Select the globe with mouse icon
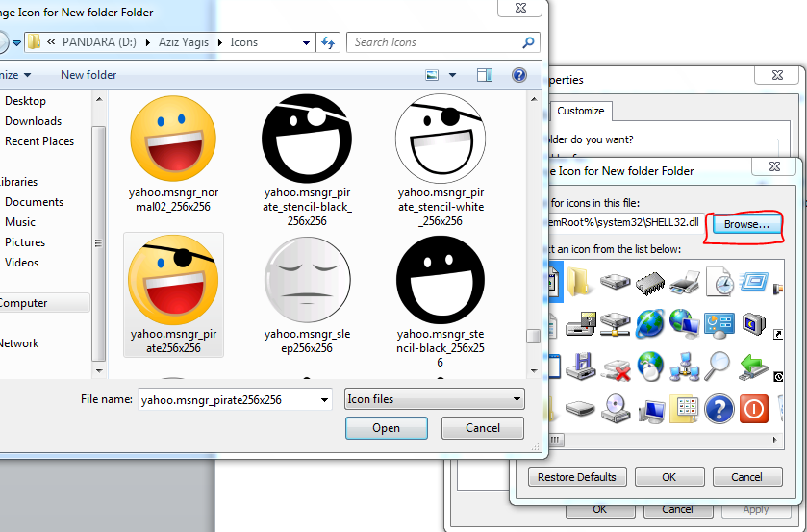 (x=650, y=367)
